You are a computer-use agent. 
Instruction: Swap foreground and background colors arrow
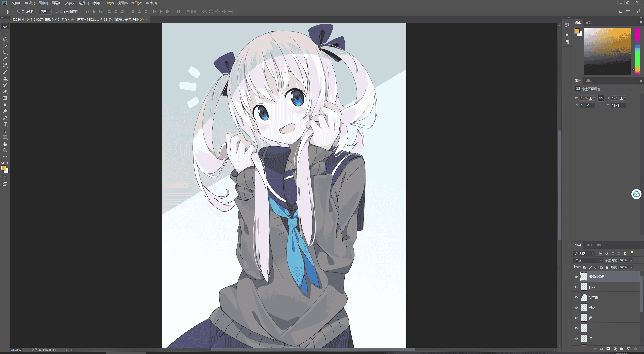tap(7, 163)
